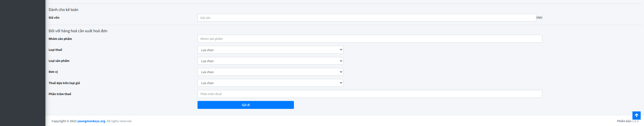This screenshot has width=644, height=126.
Task: Expand the Thuế dựa trên loại giá dropdown
Action: [x=270, y=83]
